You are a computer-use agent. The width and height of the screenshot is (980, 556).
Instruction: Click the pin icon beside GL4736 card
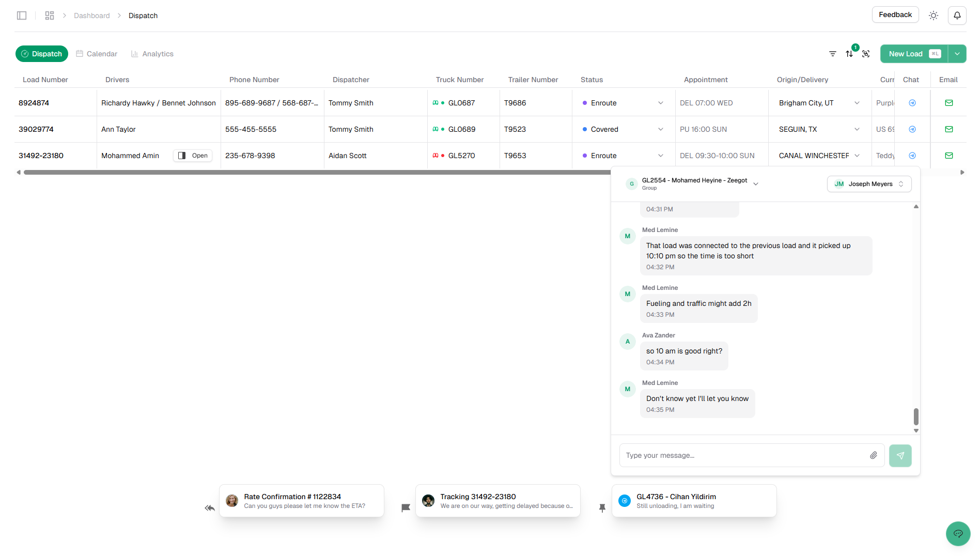(602, 508)
